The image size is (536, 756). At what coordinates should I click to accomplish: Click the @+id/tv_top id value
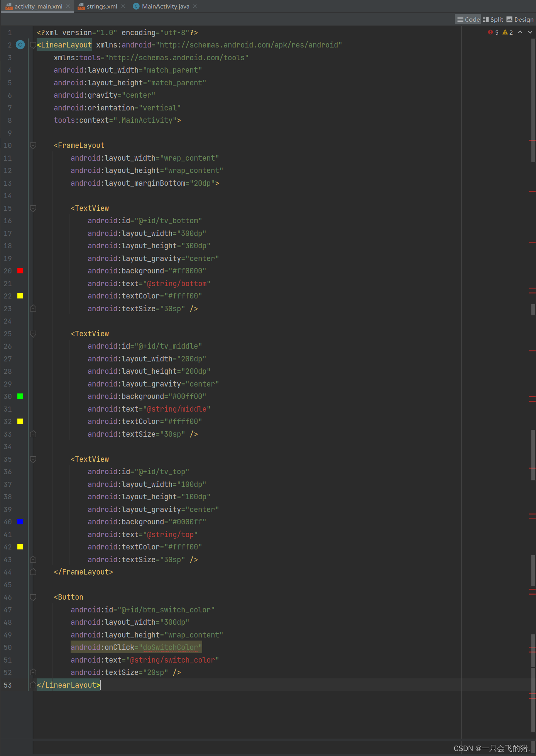pyautogui.click(x=162, y=471)
